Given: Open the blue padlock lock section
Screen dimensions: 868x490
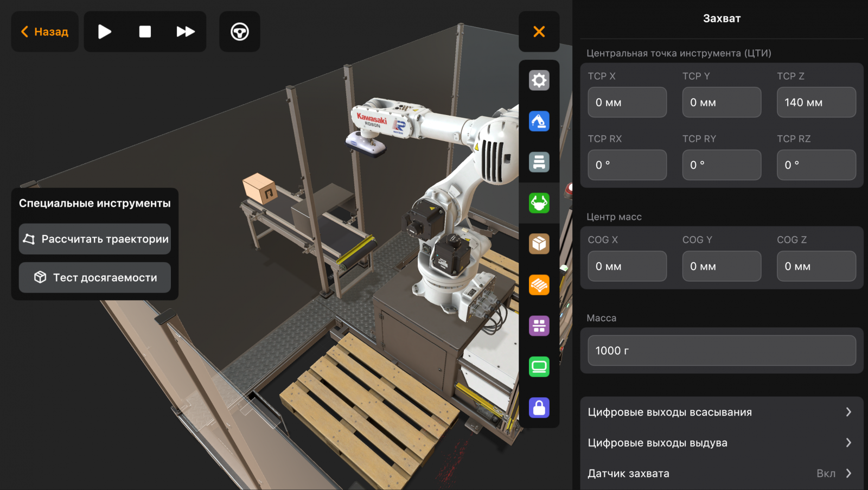Looking at the screenshot, I should click(539, 408).
